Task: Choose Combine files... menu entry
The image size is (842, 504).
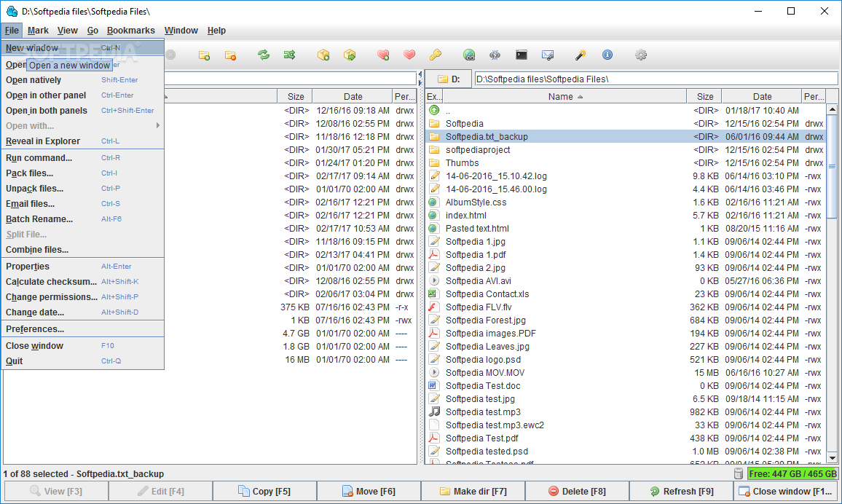Action: 83,250
